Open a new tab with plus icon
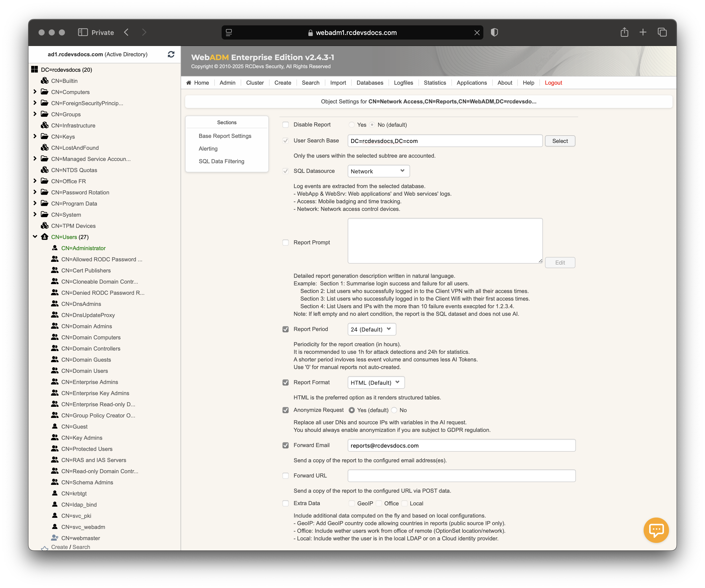This screenshot has height=588, width=705. (x=643, y=32)
